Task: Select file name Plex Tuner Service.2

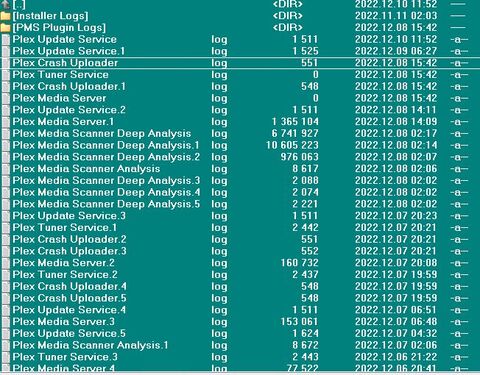Action: 65,275
